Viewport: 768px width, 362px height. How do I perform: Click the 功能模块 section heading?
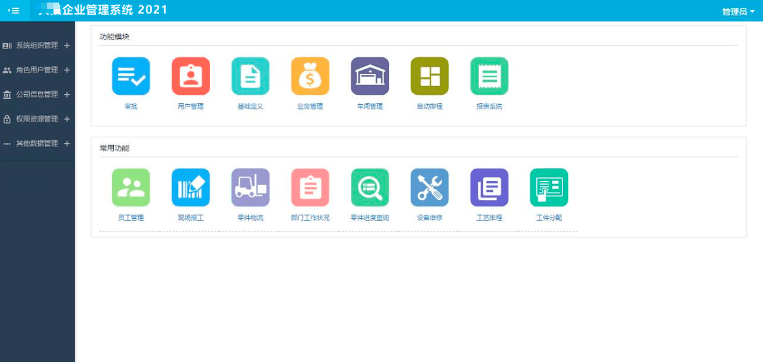click(x=114, y=36)
